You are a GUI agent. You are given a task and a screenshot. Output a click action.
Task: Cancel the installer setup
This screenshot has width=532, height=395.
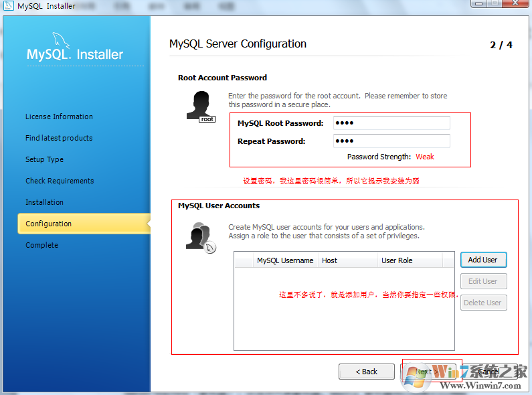(490, 372)
